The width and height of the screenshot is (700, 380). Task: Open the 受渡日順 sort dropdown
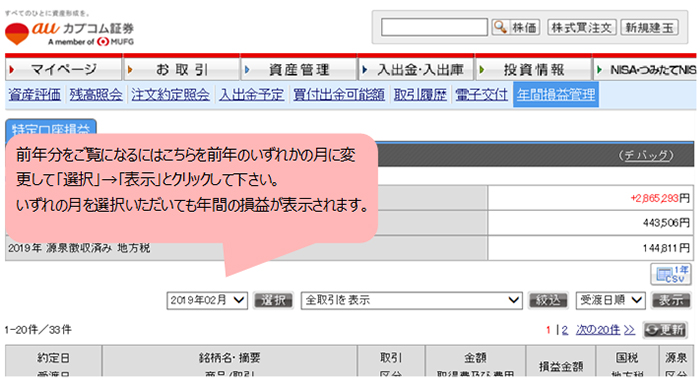(611, 300)
